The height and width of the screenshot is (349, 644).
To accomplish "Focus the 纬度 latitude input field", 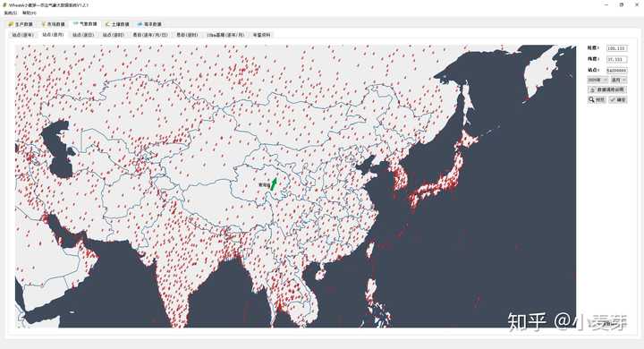I will (616, 59).
